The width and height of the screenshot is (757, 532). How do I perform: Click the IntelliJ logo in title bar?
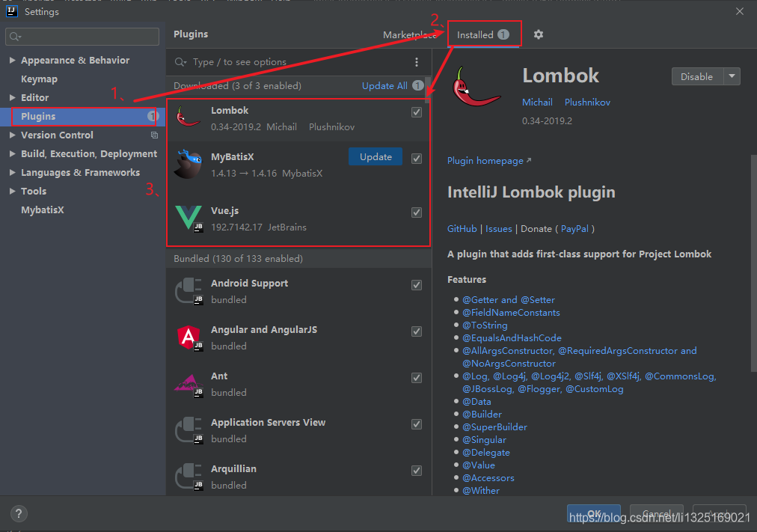[11, 11]
